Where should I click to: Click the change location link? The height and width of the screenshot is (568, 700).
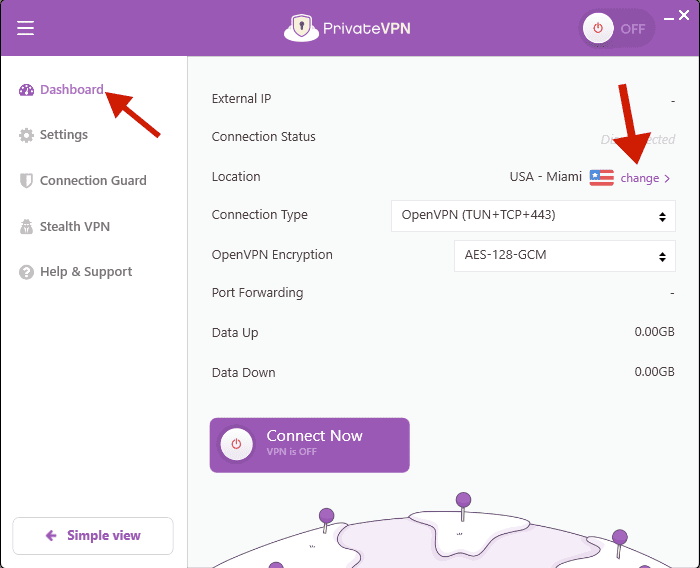[x=645, y=178]
